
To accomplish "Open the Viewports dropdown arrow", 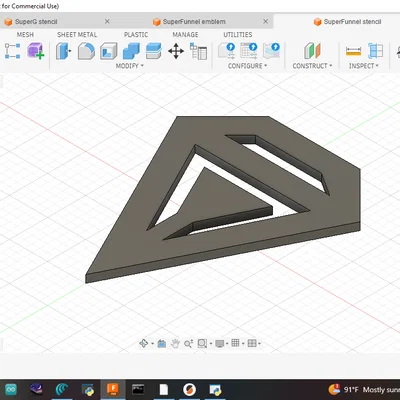I will [x=259, y=343].
